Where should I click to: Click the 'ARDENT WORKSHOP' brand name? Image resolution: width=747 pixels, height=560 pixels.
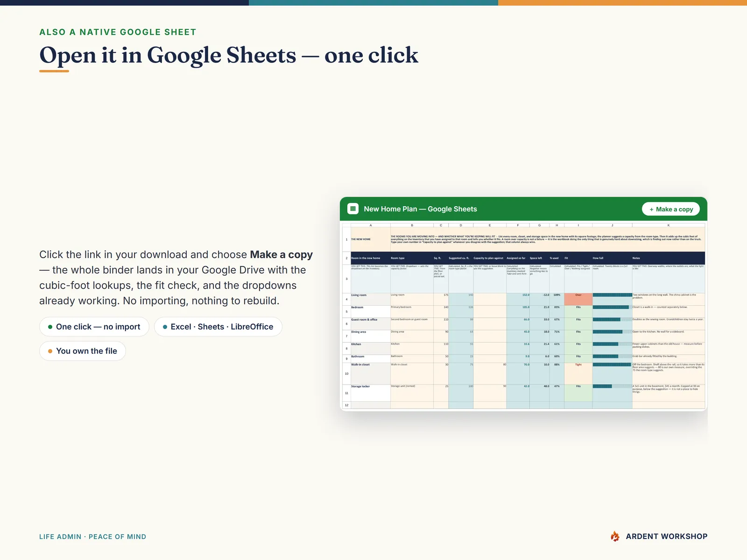tap(666, 537)
